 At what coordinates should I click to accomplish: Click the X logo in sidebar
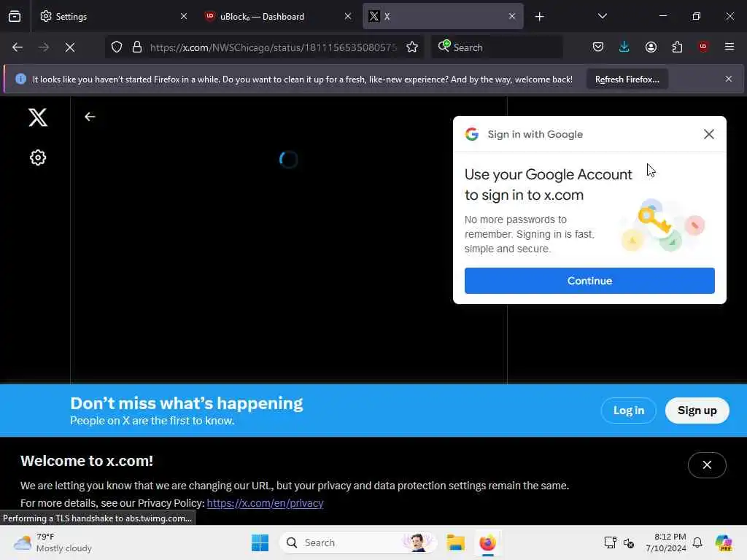(x=38, y=117)
